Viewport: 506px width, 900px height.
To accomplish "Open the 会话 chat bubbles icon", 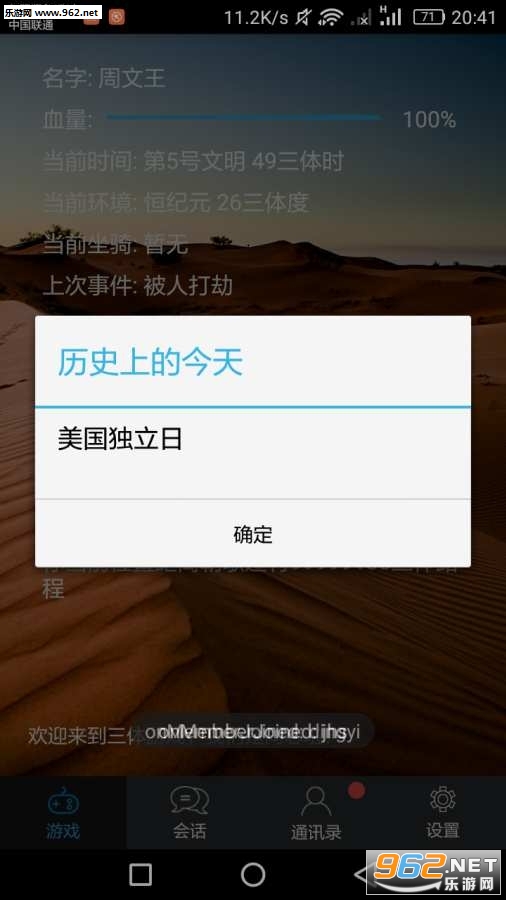I will [x=189, y=800].
